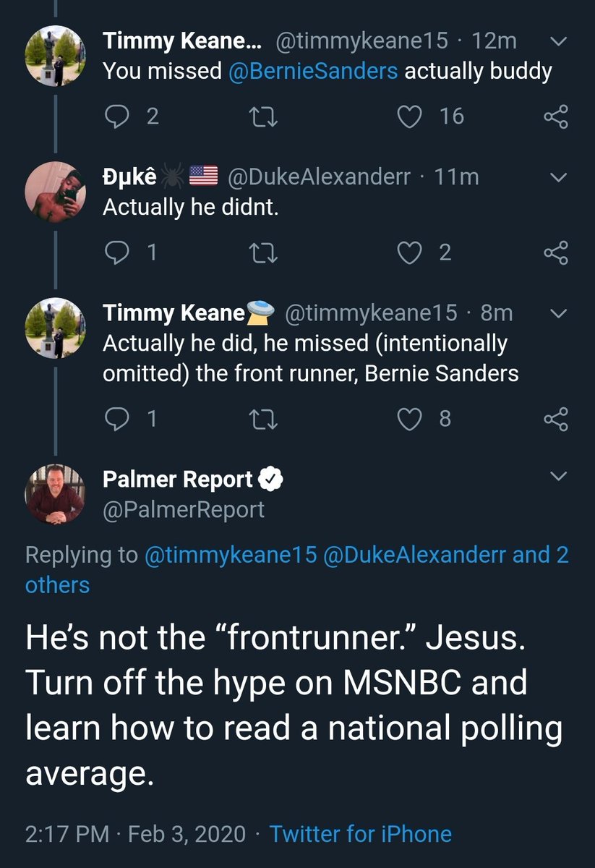Like the tweet with 16 likes
The height and width of the screenshot is (868, 595).
[x=410, y=116]
